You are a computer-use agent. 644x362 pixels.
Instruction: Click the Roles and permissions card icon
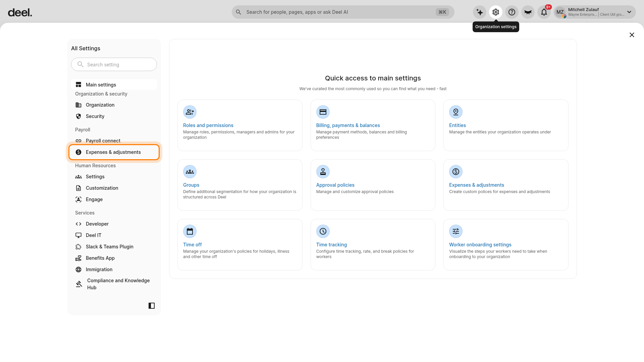pyautogui.click(x=190, y=112)
